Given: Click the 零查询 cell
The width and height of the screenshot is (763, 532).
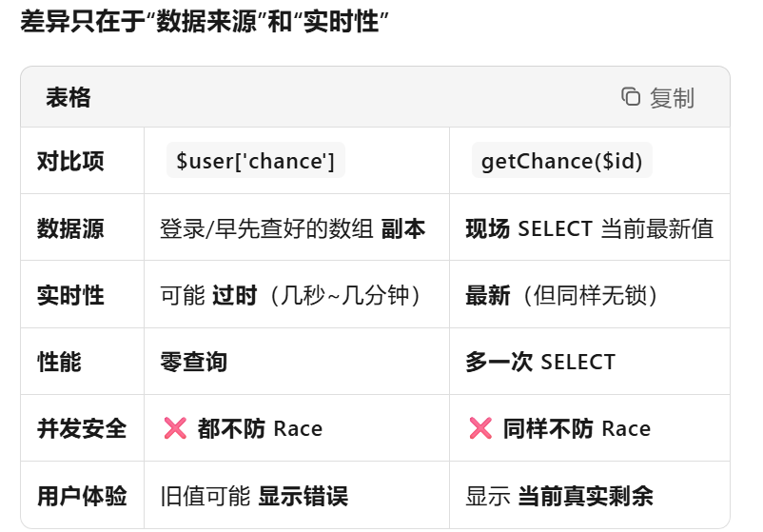Looking at the screenshot, I should tap(194, 362).
